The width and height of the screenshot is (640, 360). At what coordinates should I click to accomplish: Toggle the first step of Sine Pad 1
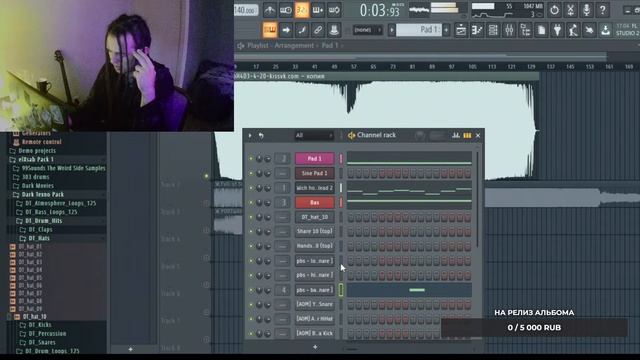351,173
